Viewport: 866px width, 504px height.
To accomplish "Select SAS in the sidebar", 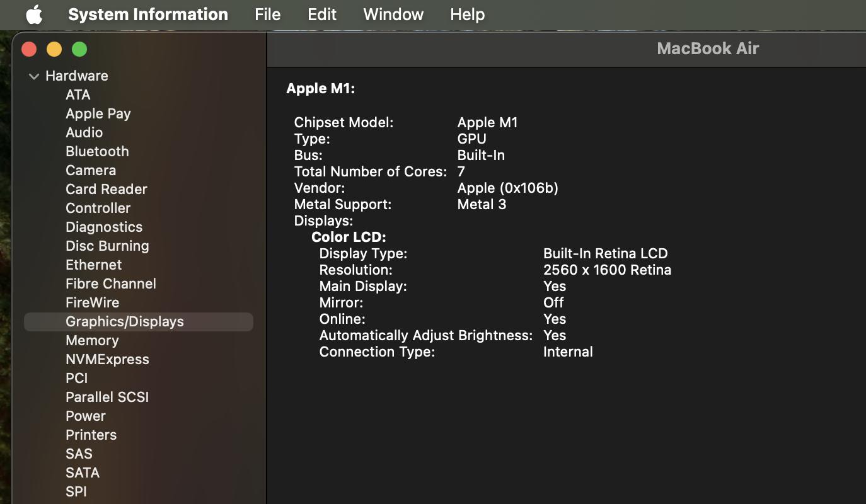I will click(x=79, y=454).
